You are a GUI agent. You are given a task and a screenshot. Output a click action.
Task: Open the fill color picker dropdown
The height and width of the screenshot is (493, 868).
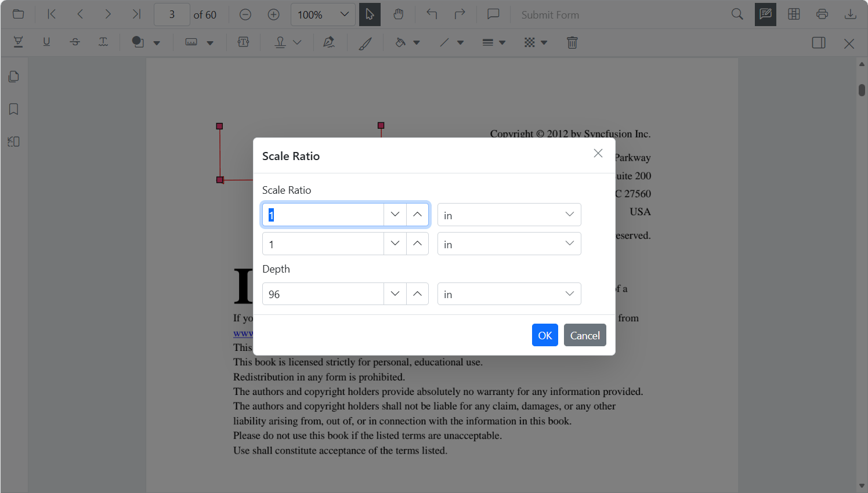pyautogui.click(x=416, y=42)
